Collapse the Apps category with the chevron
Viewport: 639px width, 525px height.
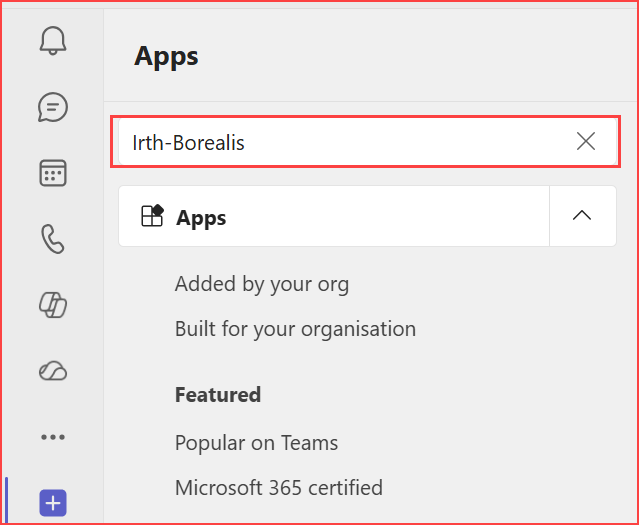(582, 216)
